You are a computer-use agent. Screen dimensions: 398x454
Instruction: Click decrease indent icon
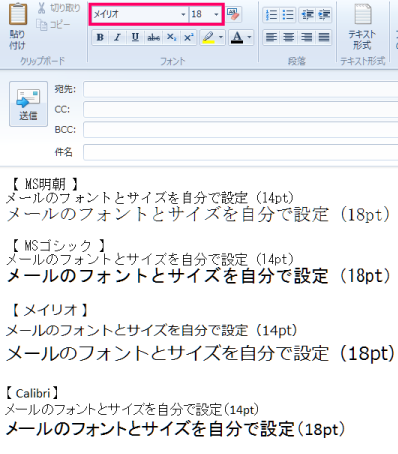click(307, 15)
